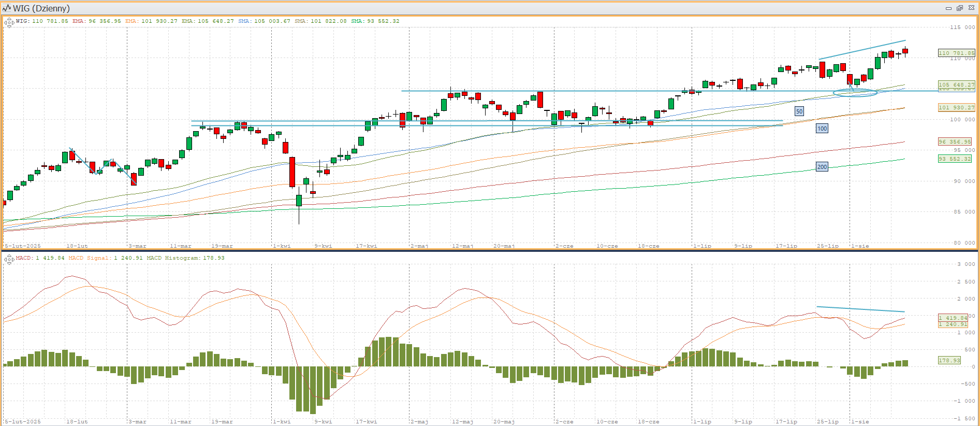
Task: Select the "200" moving average text label
Action: pyautogui.click(x=822, y=167)
